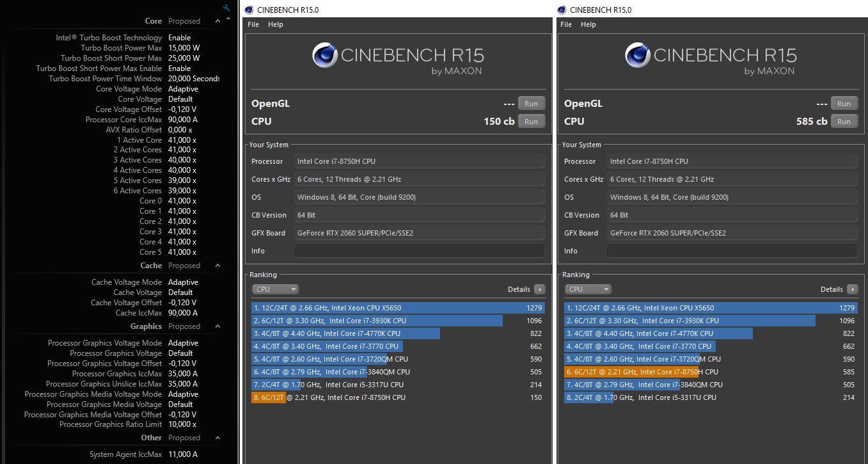868x464 pixels.
Task: Click the wrench settings icon in tuning panel
Action: (226, 8)
